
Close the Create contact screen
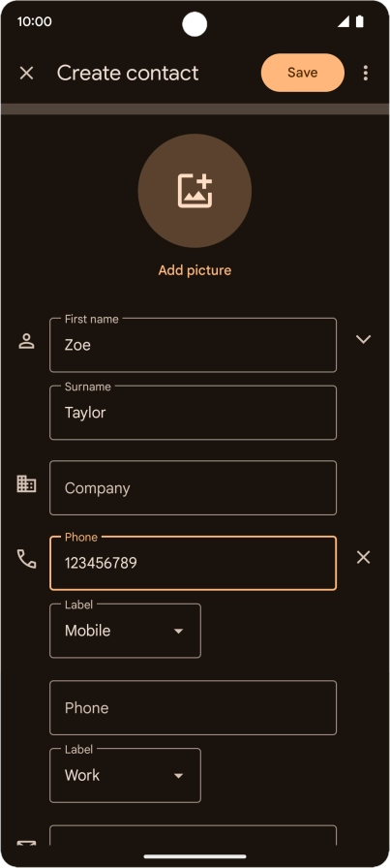pyautogui.click(x=26, y=73)
